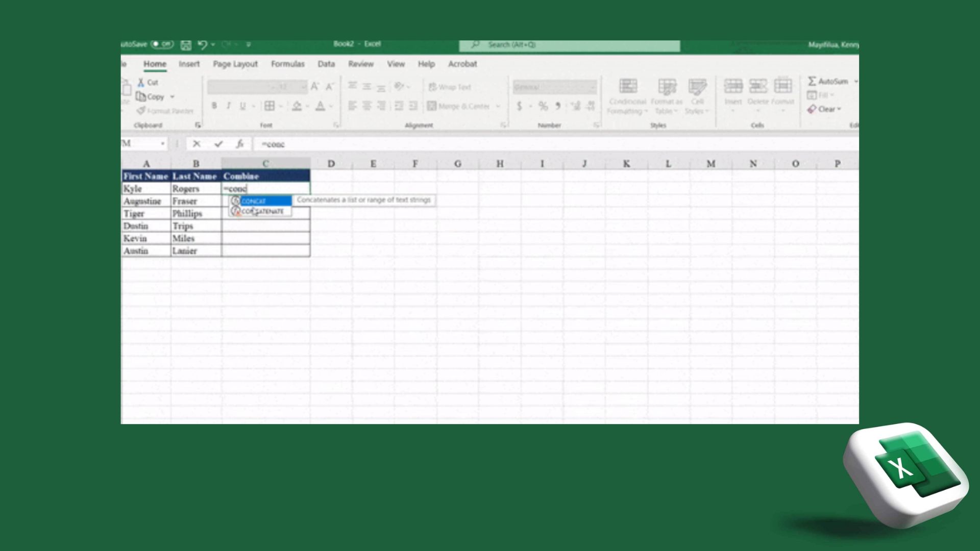Apply Font Color letter A swatch
This screenshot has width=980, height=551.
coord(320,106)
